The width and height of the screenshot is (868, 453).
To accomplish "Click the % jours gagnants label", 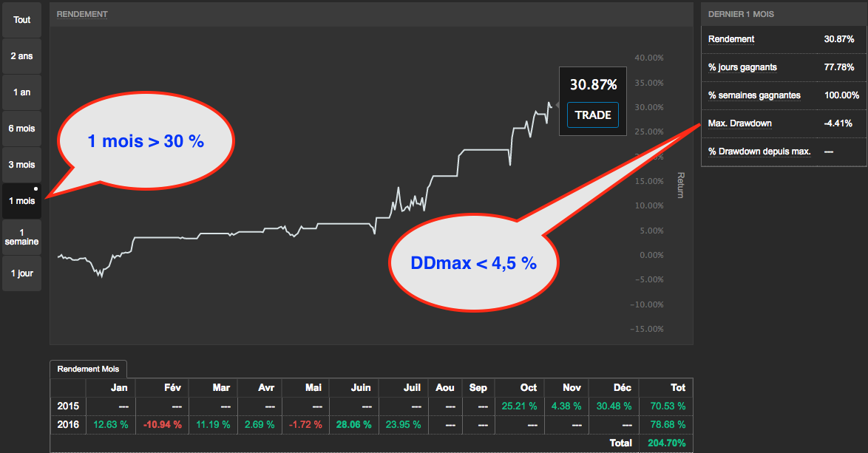I will (742, 67).
